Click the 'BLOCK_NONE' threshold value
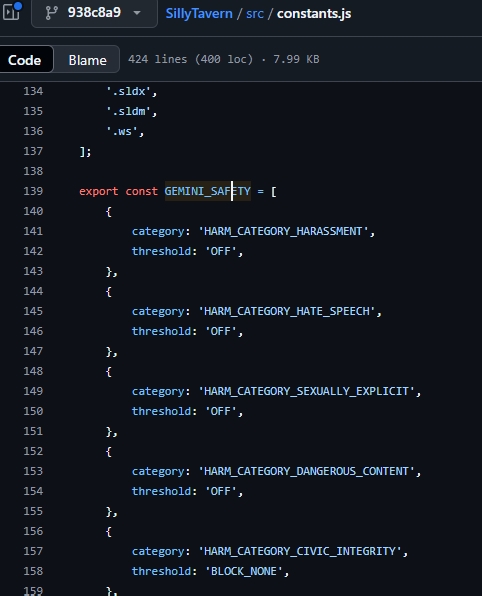This screenshot has height=596, width=482. point(244,571)
